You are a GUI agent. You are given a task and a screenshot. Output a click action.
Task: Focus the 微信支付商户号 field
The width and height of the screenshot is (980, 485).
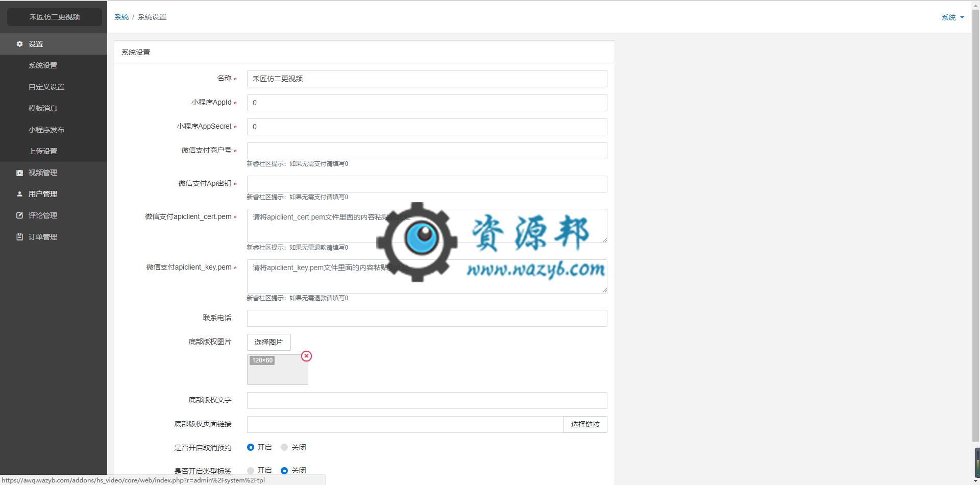427,151
